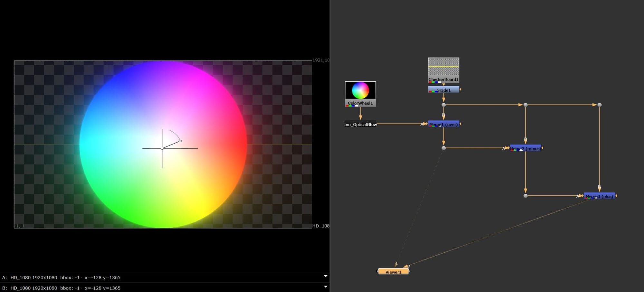Select the ColorWheel1 node thumbnail
The width and height of the screenshot is (644, 292).
click(x=360, y=90)
